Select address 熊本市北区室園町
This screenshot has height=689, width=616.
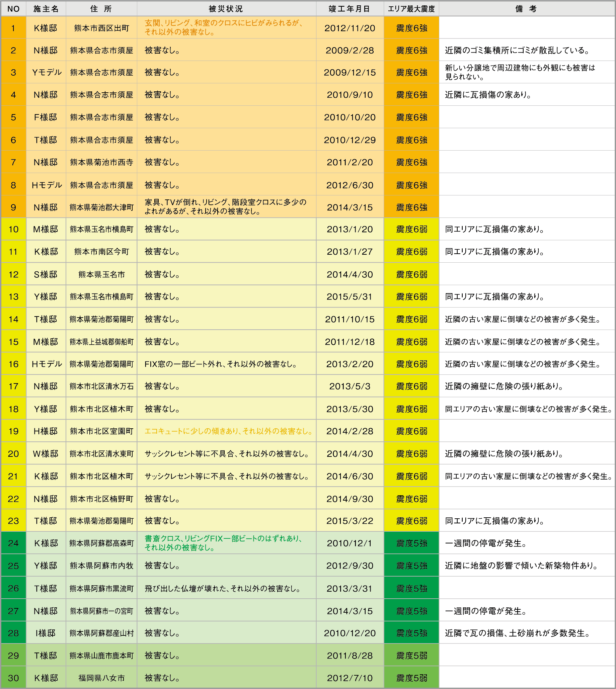coord(101,431)
